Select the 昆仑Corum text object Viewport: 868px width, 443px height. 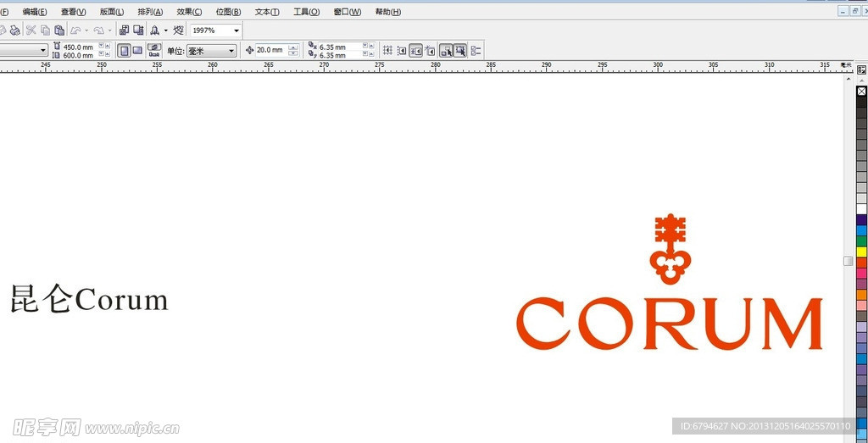(x=89, y=299)
